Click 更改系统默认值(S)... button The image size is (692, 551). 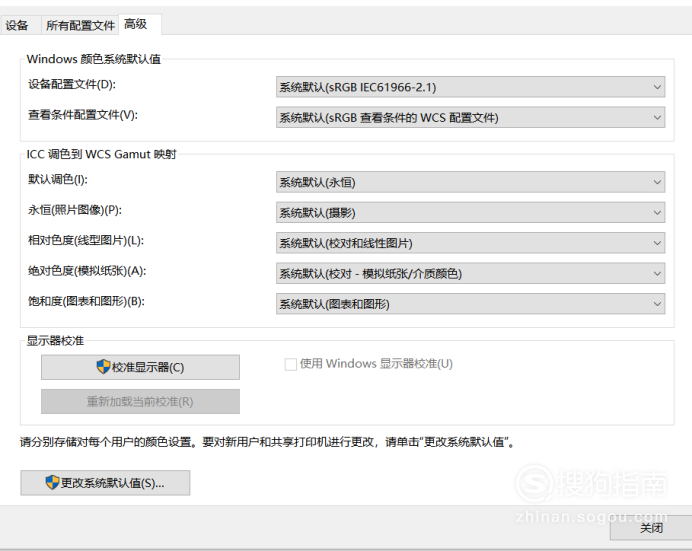tap(105, 483)
